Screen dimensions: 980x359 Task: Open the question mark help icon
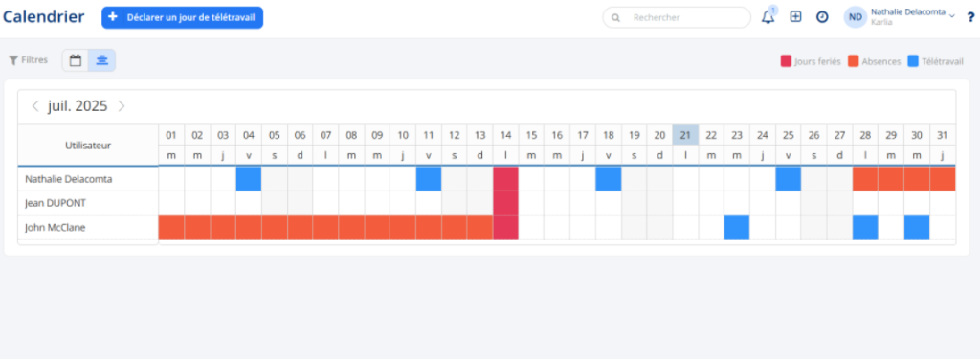pyautogui.click(x=970, y=17)
